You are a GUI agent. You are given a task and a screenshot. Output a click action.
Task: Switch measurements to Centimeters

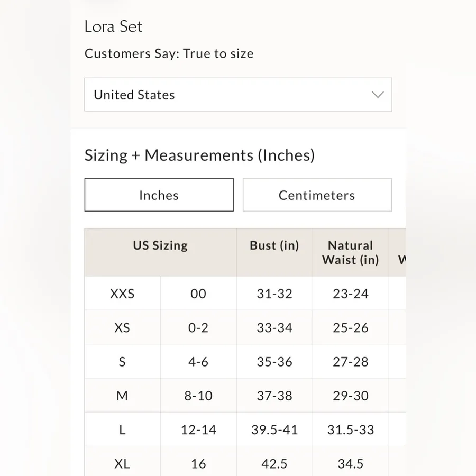point(317,195)
